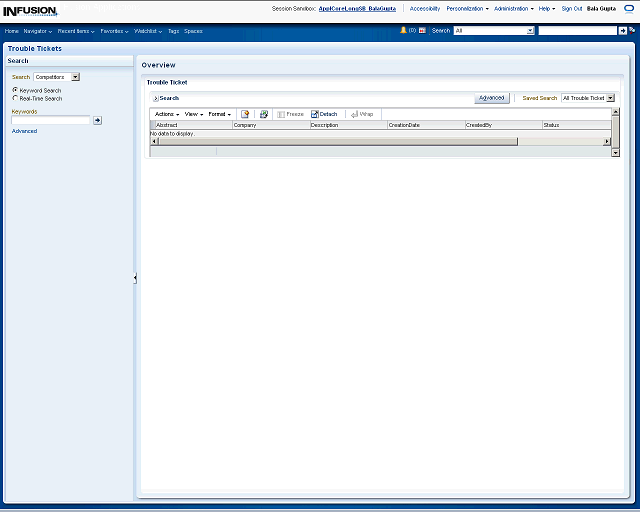Click the global search go arrow in the top bar
The height and width of the screenshot is (512, 640).
coord(623,31)
